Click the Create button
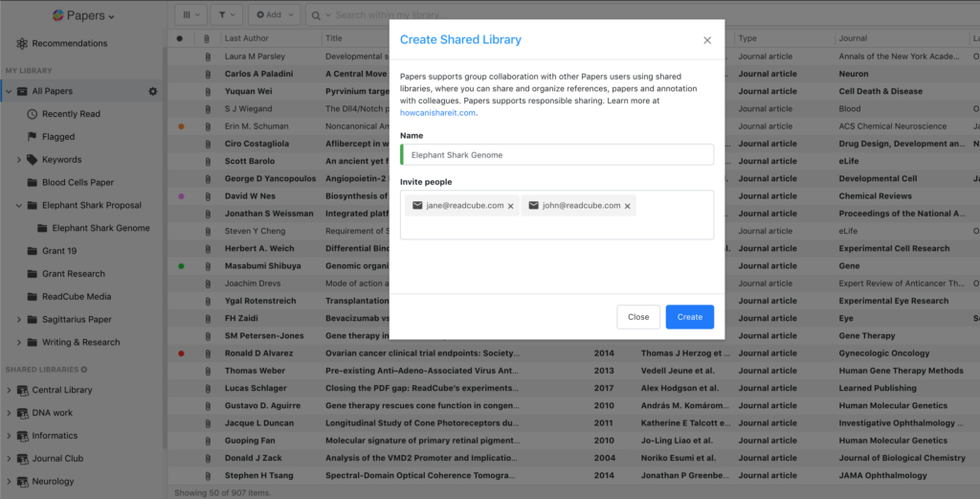The height and width of the screenshot is (499, 980). pos(689,317)
